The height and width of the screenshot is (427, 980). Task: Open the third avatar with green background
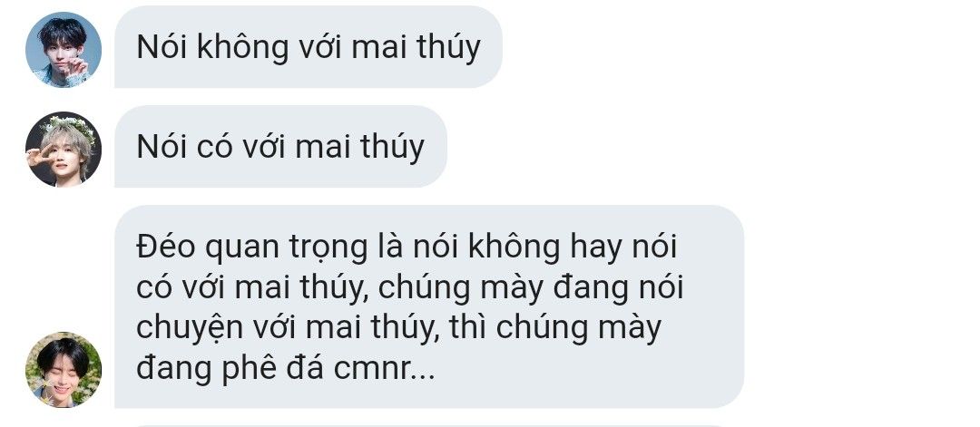click(64, 370)
